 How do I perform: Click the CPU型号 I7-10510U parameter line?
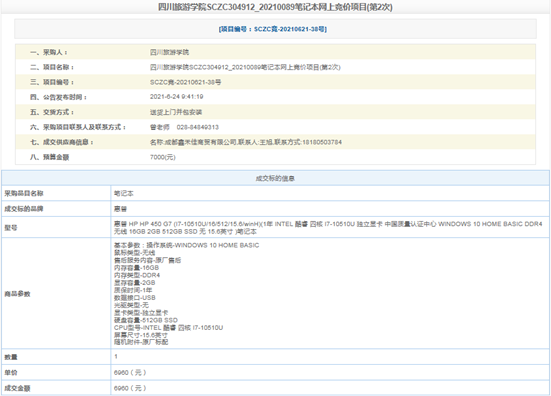coord(168,327)
